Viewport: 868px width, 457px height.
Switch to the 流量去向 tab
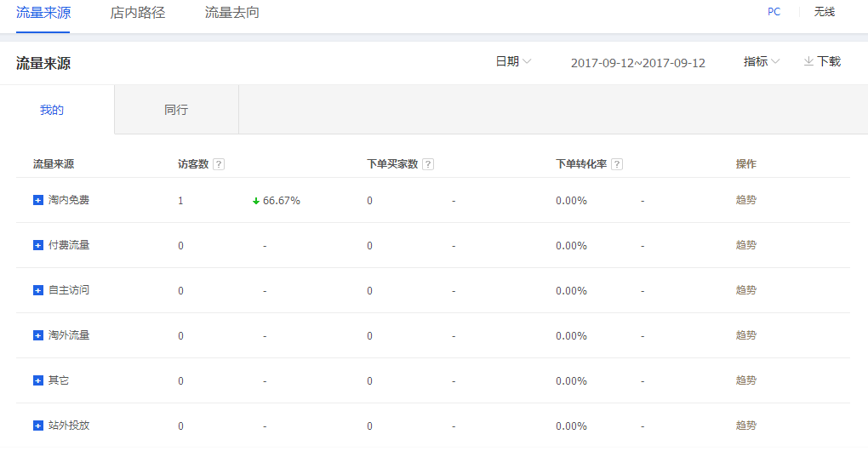tap(232, 13)
